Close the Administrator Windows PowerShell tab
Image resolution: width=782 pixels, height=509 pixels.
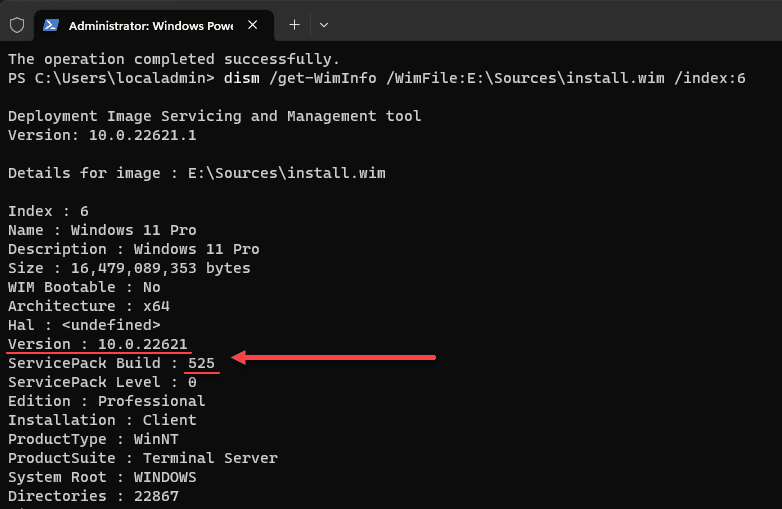[x=254, y=25]
